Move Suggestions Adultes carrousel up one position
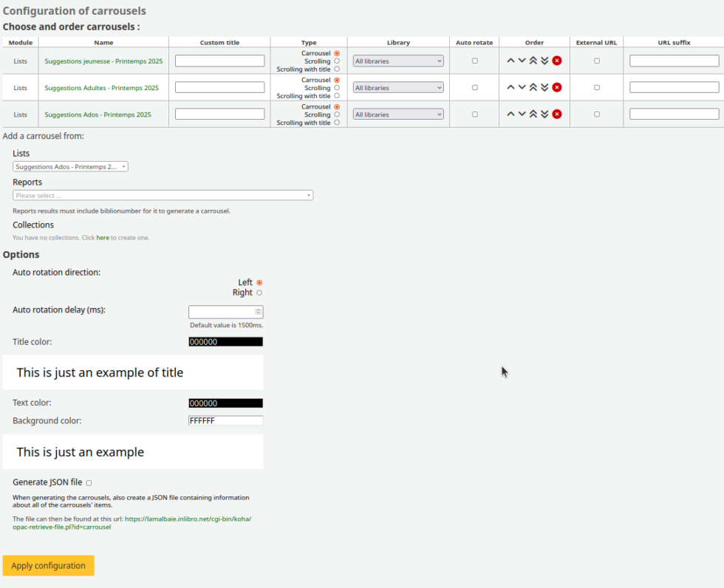The height and width of the screenshot is (588, 724). click(510, 87)
